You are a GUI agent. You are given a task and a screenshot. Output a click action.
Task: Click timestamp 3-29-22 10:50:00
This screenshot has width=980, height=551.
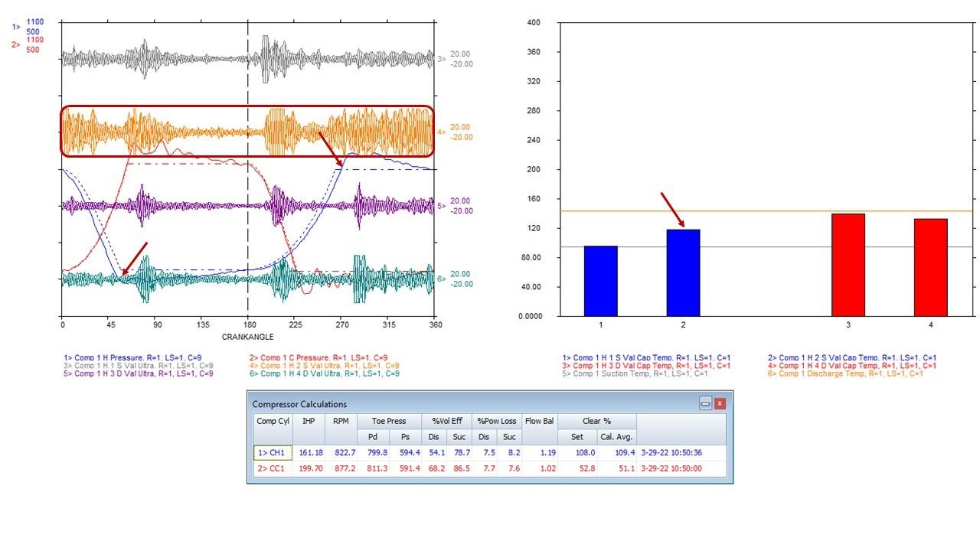click(x=670, y=468)
